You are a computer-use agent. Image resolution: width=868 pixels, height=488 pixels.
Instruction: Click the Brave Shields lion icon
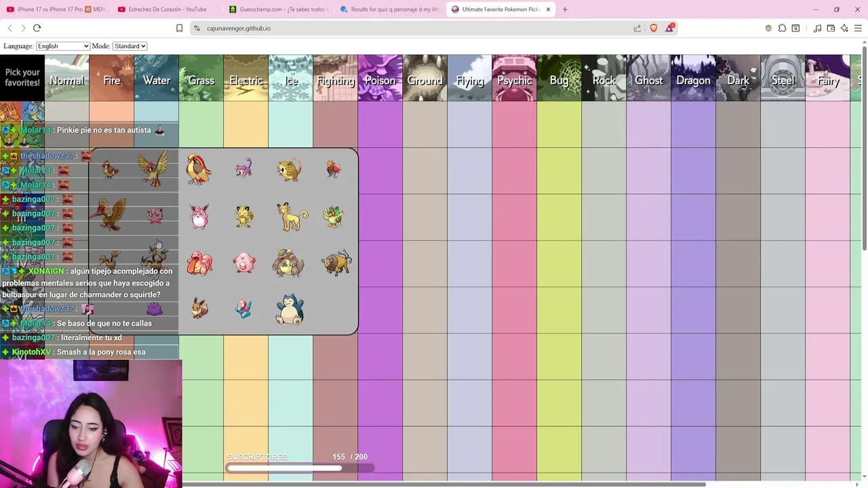click(654, 28)
